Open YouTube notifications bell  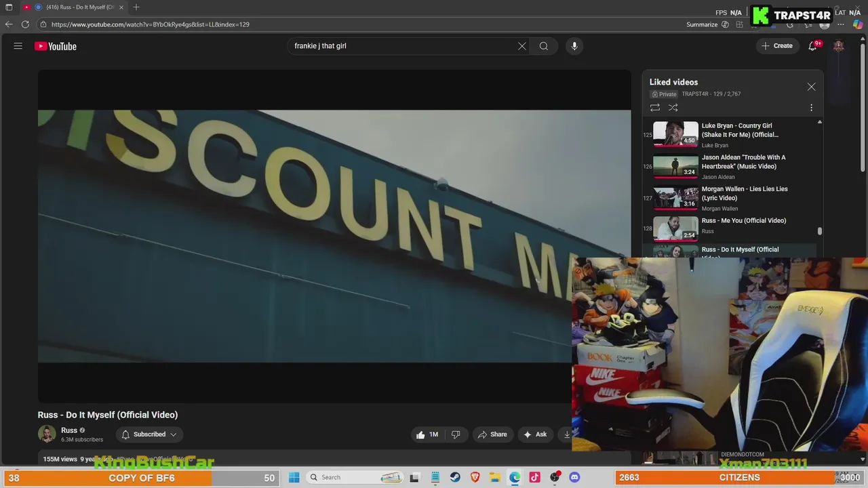(x=812, y=46)
